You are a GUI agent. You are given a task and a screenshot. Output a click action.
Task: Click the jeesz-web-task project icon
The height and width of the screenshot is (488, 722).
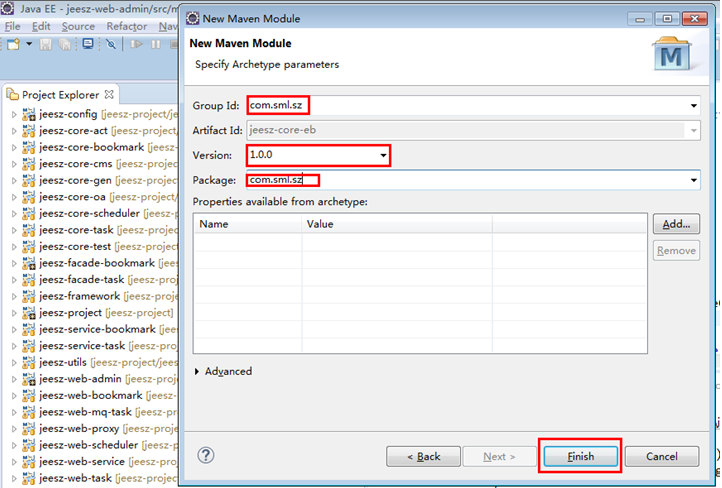(x=29, y=478)
